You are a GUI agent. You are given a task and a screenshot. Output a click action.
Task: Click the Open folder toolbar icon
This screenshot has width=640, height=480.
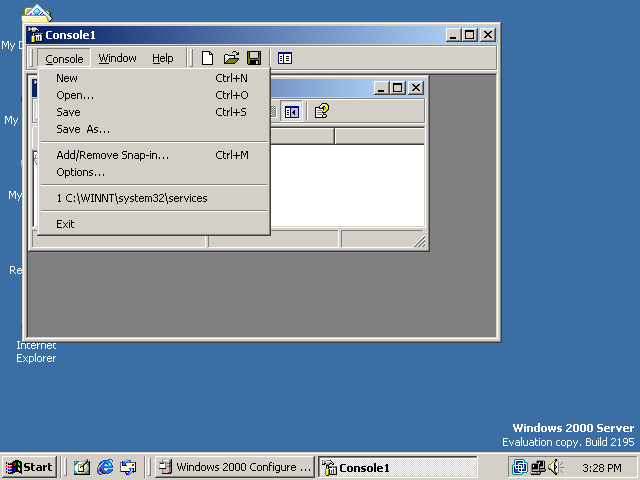point(231,58)
